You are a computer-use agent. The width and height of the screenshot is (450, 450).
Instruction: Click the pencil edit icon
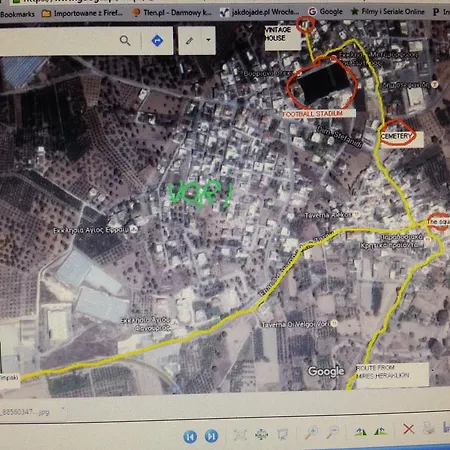tap(189, 41)
